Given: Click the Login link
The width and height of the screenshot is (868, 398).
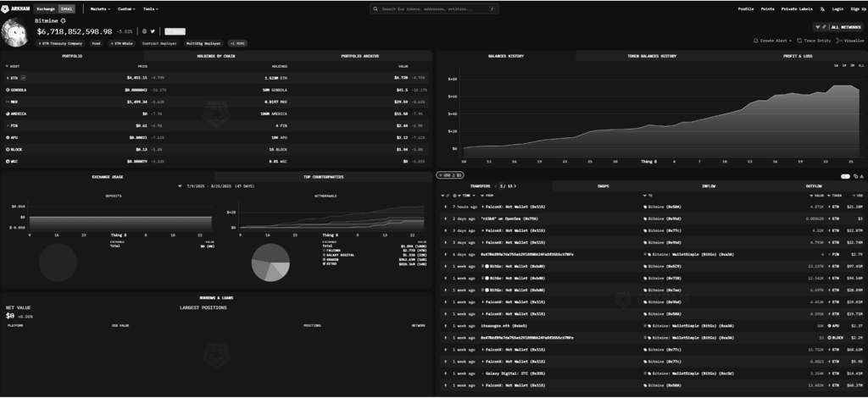Looking at the screenshot, I should pos(837,8).
